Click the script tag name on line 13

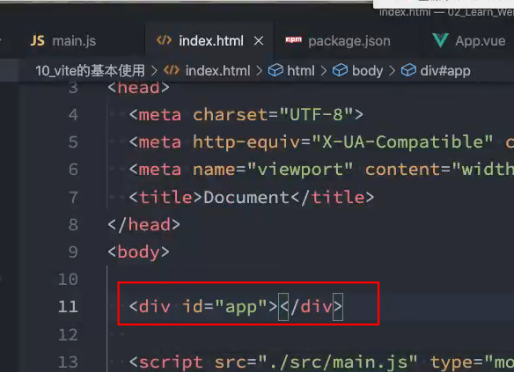pyautogui.click(x=171, y=362)
